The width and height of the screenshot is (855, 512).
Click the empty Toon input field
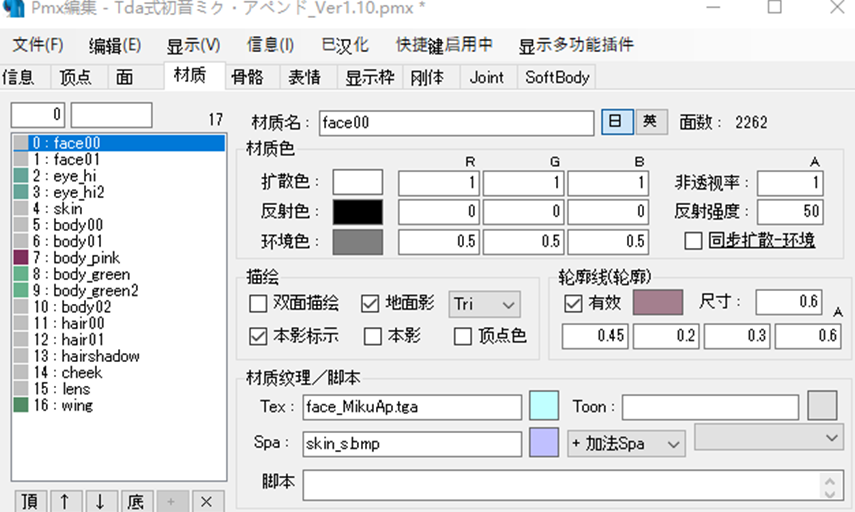(x=711, y=407)
